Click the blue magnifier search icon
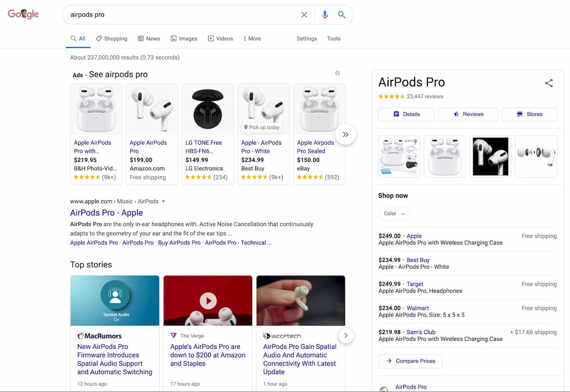The image size is (570, 392). pos(342,15)
